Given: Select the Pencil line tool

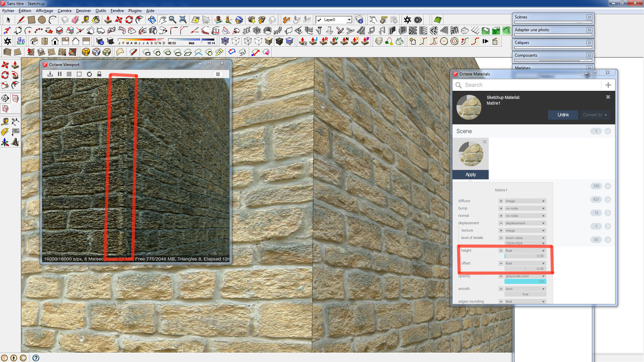Looking at the screenshot, I should point(21,20).
